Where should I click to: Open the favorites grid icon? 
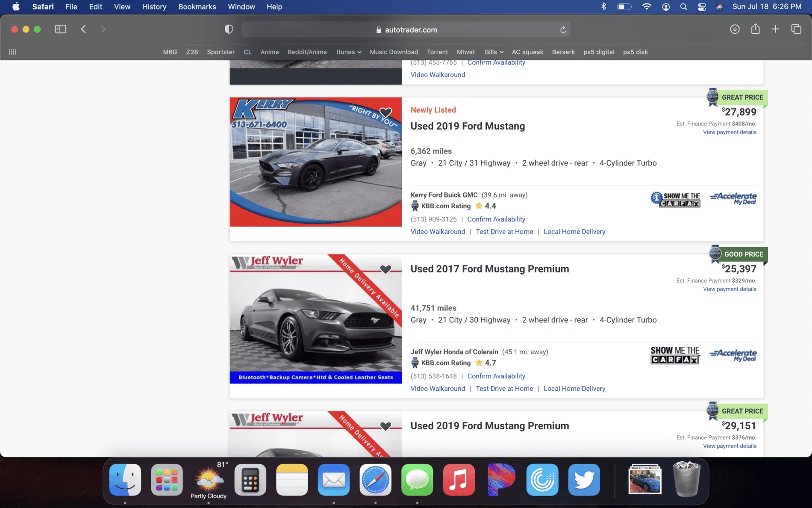click(x=13, y=52)
